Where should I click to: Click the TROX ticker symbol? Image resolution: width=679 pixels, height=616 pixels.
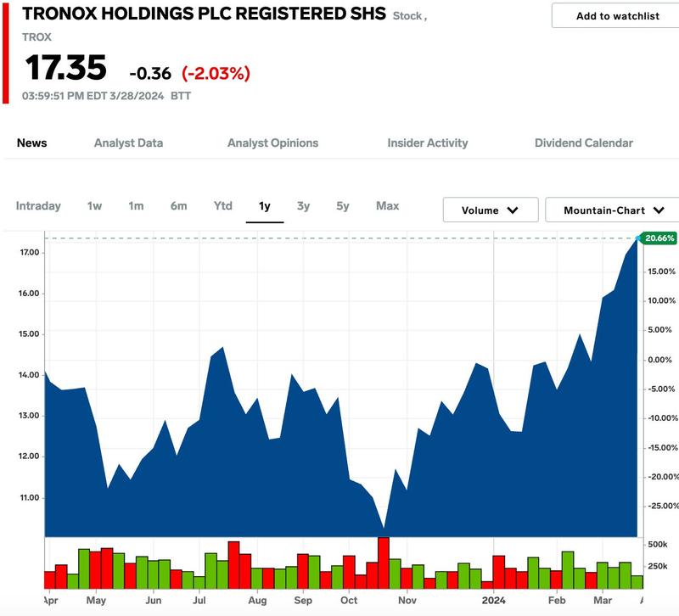point(36,37)
